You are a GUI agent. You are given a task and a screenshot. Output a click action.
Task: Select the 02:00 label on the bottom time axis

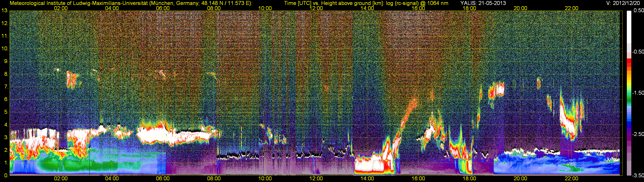pyautogui.click(x=61, y=179)
